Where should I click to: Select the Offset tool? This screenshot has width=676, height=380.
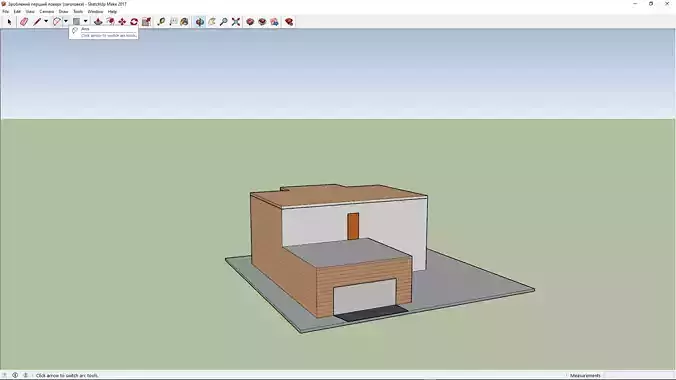pyautogui.click(x=110, y=22)
